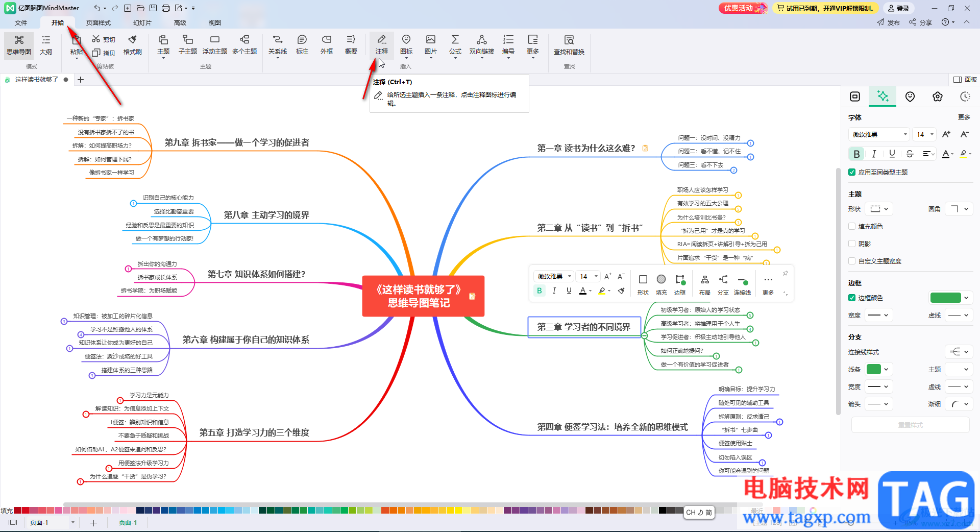Open floating toolbar font size dropdown

tap(588, 276)
